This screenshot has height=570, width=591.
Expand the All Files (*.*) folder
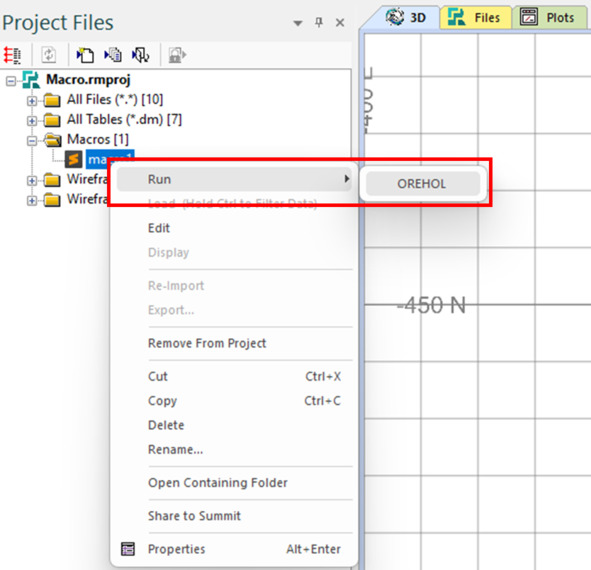(32, 101)
